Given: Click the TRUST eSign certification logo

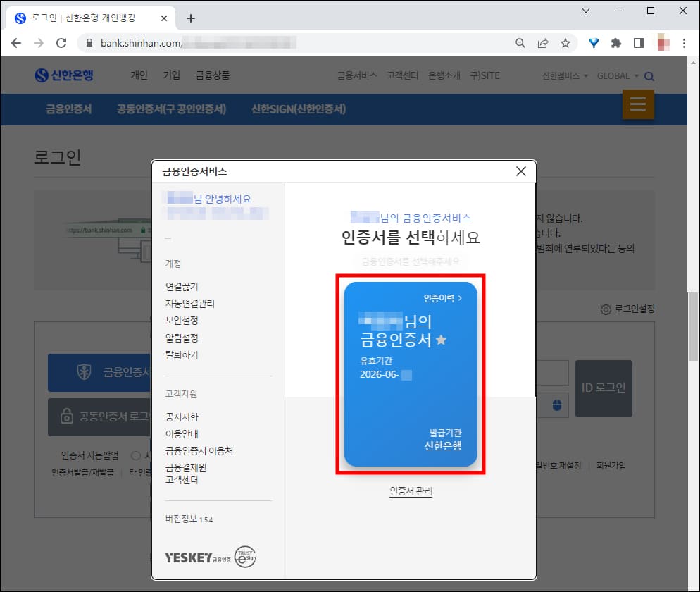Looking at the screenshot, I should coord(246,557).
